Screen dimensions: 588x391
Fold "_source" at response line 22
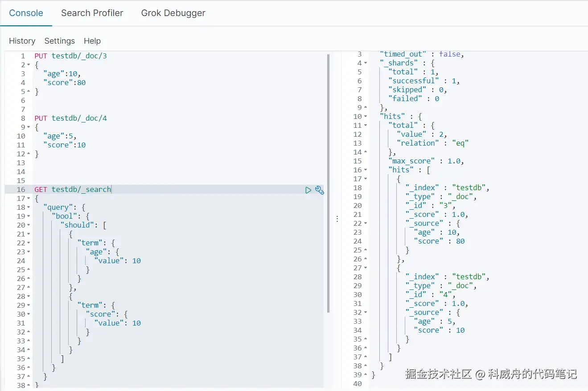click(366, 224)
